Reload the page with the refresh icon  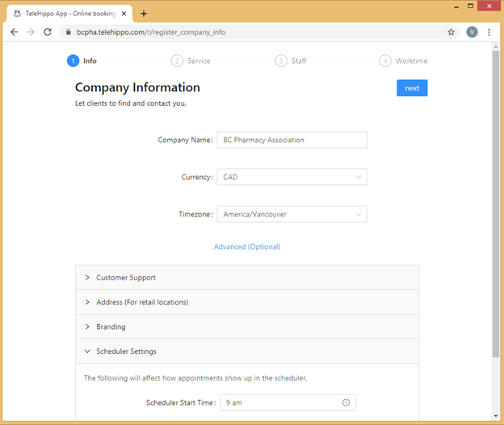coord(48,32)
